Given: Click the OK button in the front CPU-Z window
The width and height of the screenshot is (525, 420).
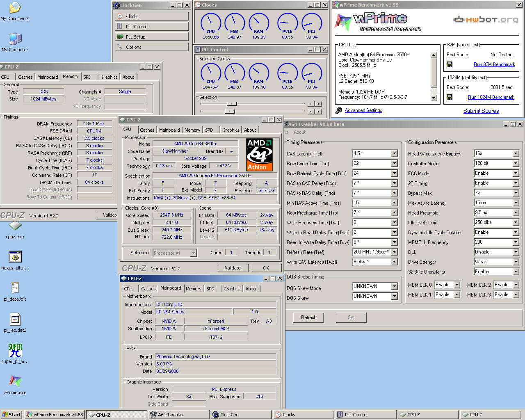Looking at the screenshot, I should point(266,268).
